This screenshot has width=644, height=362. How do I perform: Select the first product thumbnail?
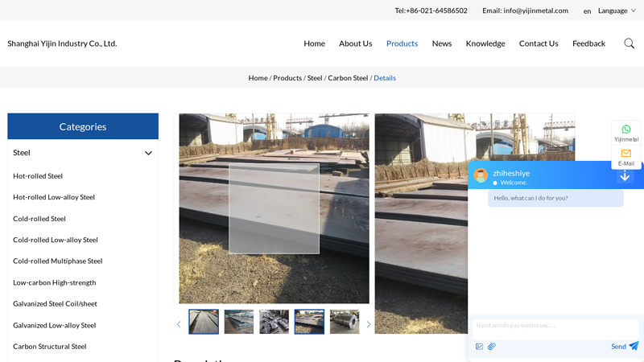click(204, 322)
